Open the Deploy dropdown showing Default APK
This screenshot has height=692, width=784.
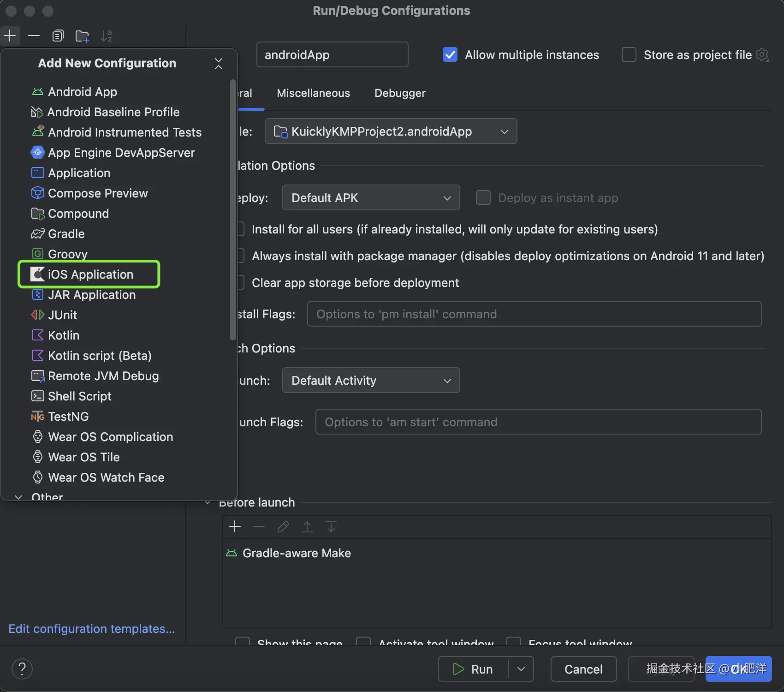[371, 198]
